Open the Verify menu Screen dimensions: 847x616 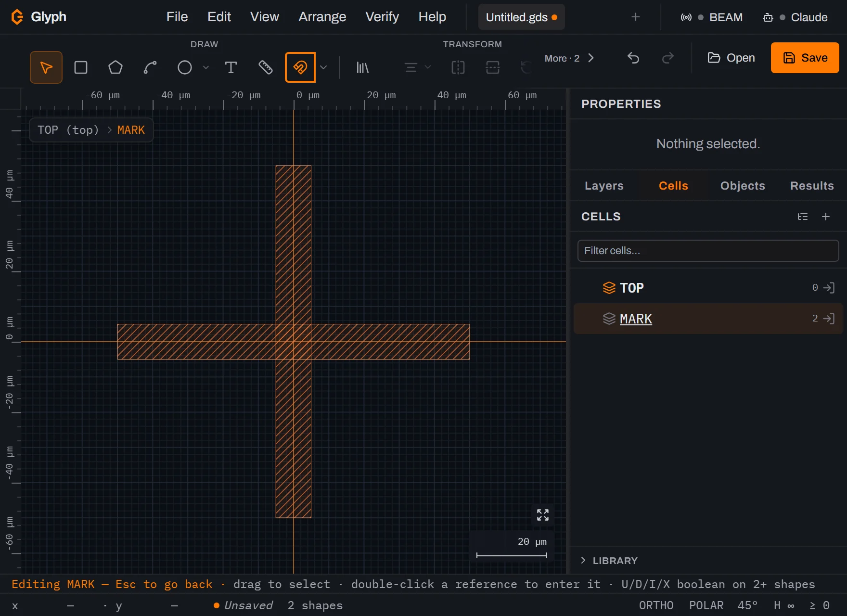point(382,17)
